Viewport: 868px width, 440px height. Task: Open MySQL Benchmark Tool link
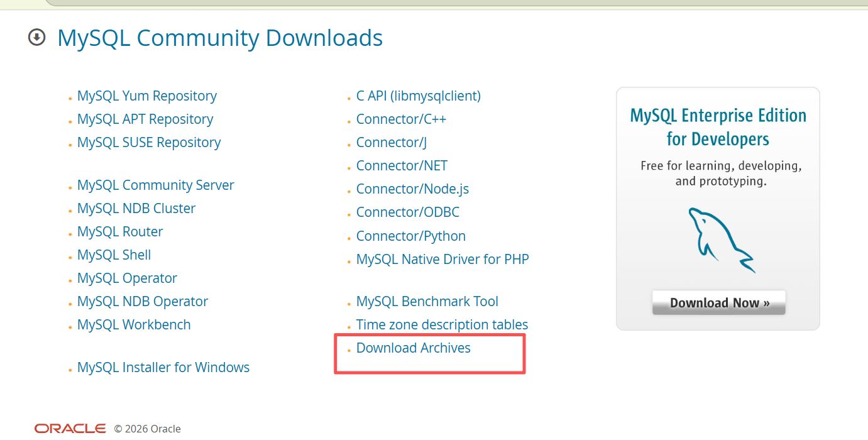(x=427, y=302)
